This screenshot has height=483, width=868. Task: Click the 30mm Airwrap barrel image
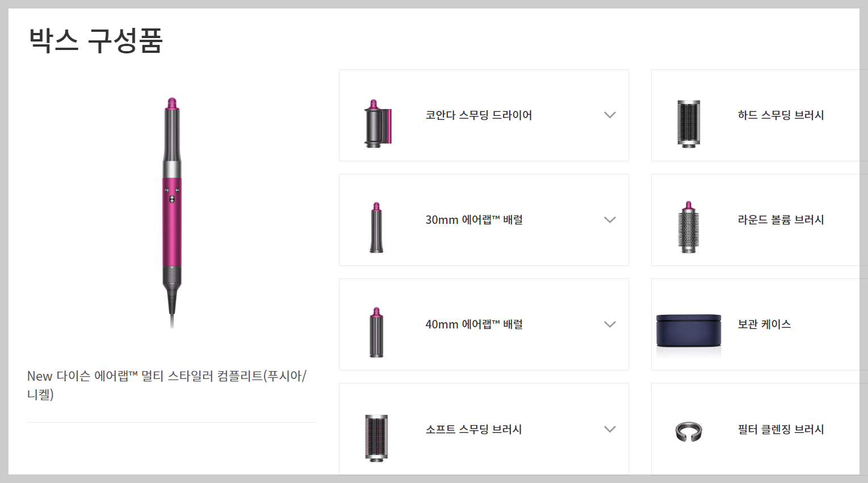click(x=376, y=227)
